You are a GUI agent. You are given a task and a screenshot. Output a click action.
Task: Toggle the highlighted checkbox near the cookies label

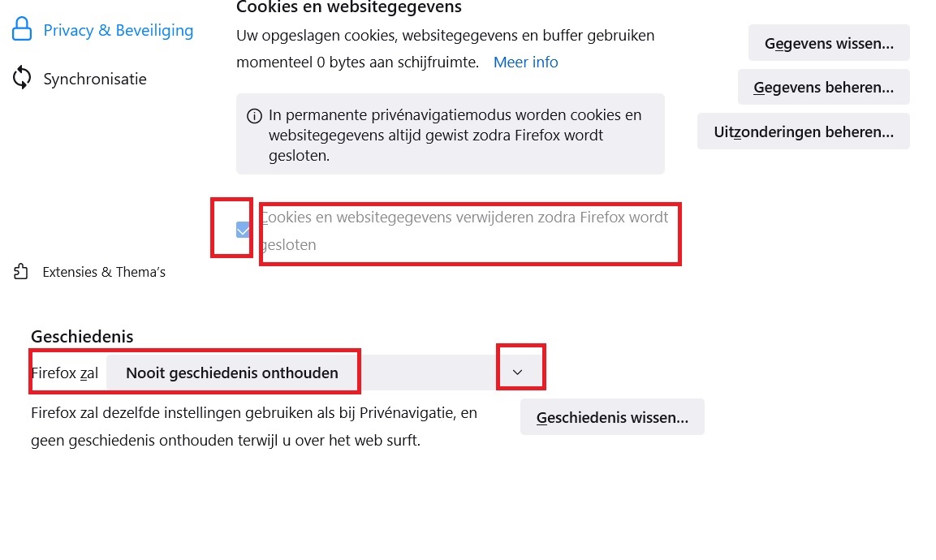pos(242,230)
